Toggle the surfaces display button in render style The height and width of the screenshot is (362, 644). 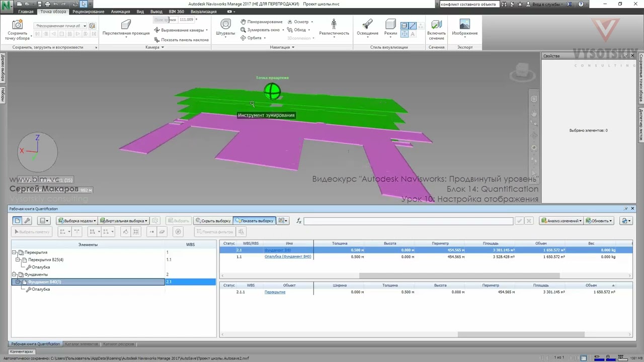coord(405,26)
